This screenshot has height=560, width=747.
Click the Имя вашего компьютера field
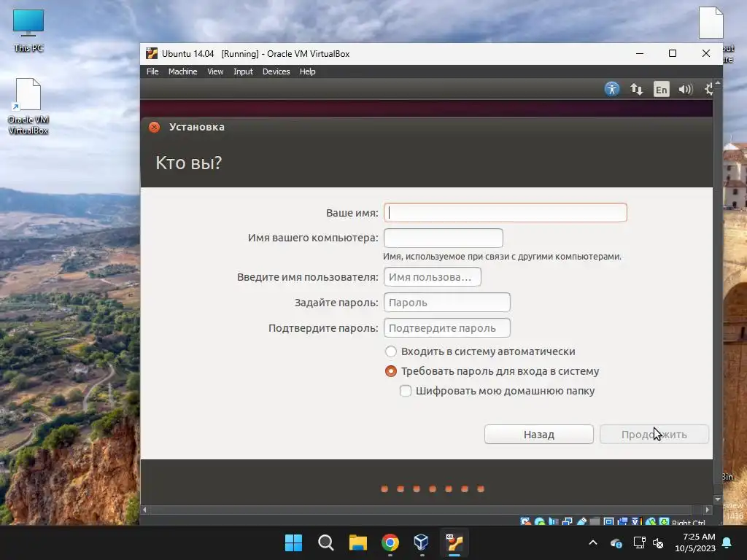coord(444,238)
